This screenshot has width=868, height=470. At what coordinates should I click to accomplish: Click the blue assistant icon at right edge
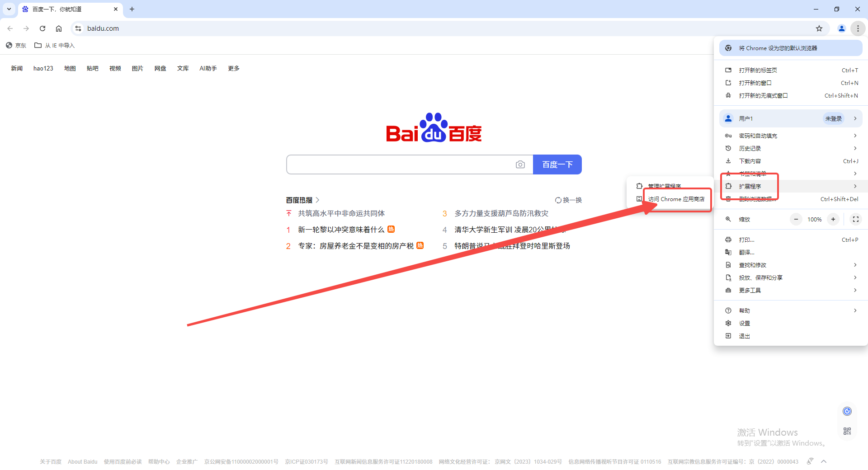[x=847, y=411]
